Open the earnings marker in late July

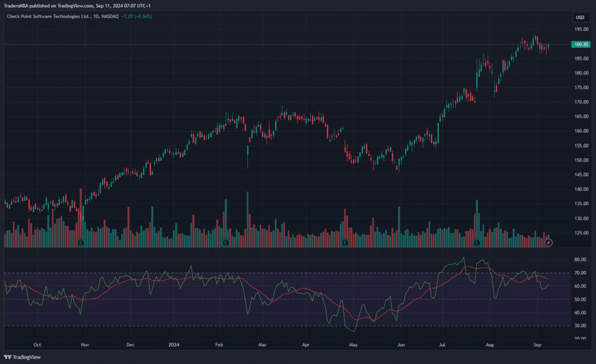477,242
